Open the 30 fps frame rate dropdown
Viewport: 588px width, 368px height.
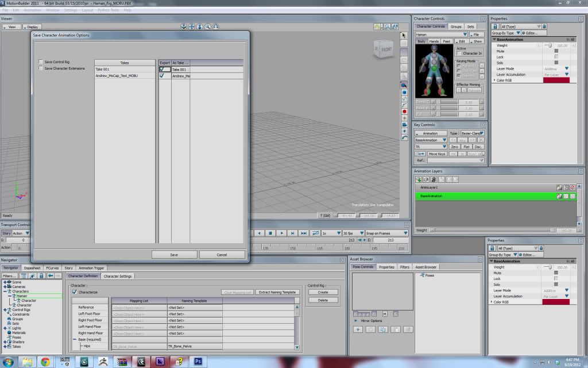[x=353, y=233]
